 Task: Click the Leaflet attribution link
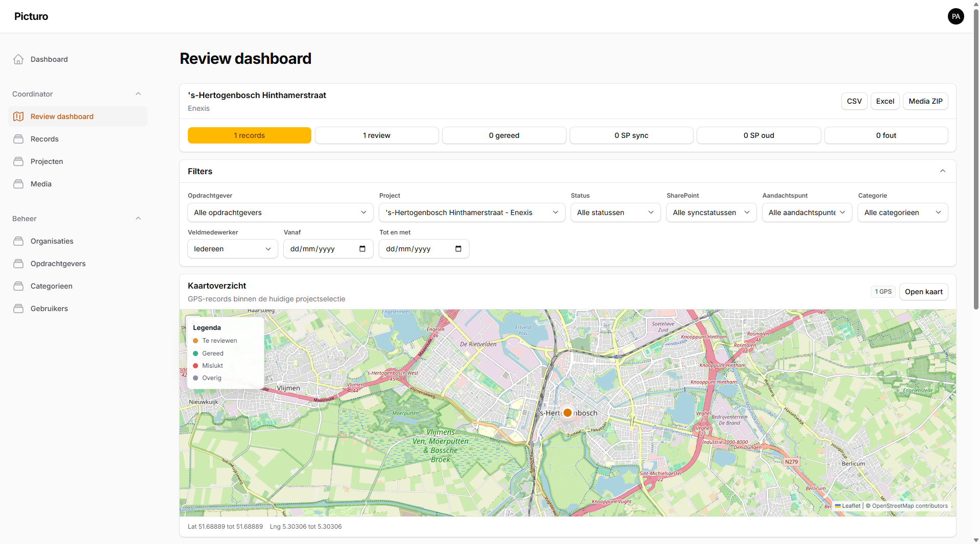tap(848, 506)
